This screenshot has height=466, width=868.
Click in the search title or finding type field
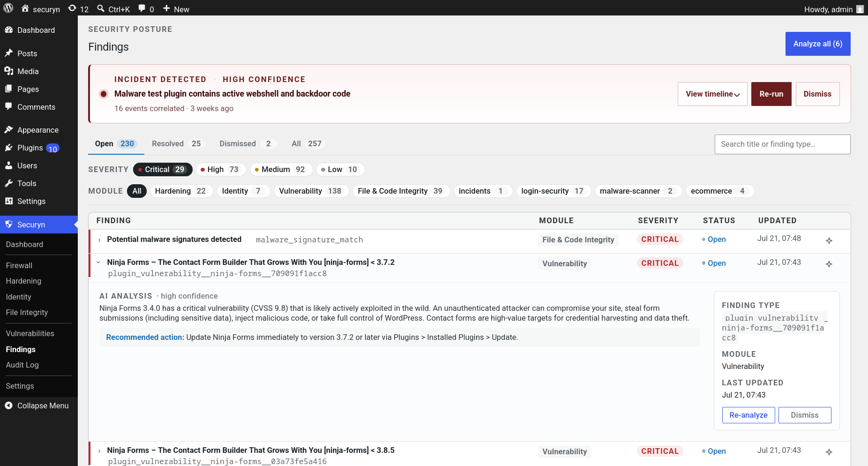pos(782,144)
